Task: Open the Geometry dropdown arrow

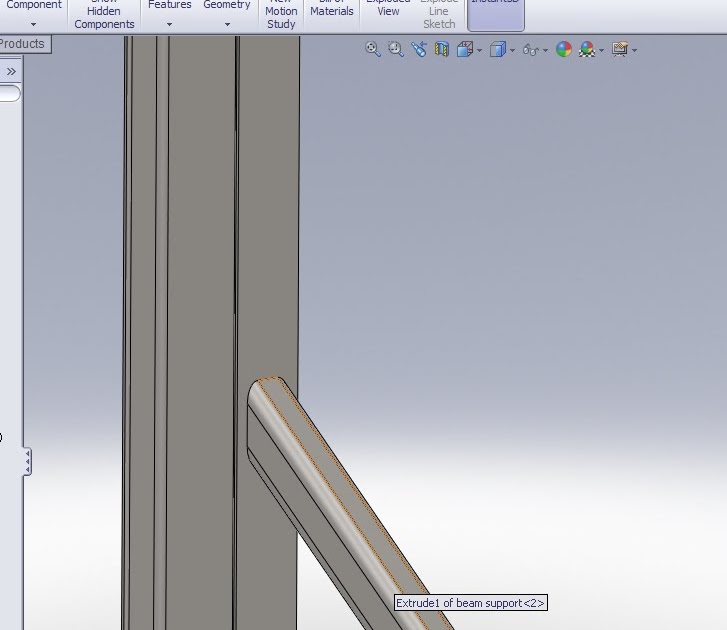Action: pos(227,24)
